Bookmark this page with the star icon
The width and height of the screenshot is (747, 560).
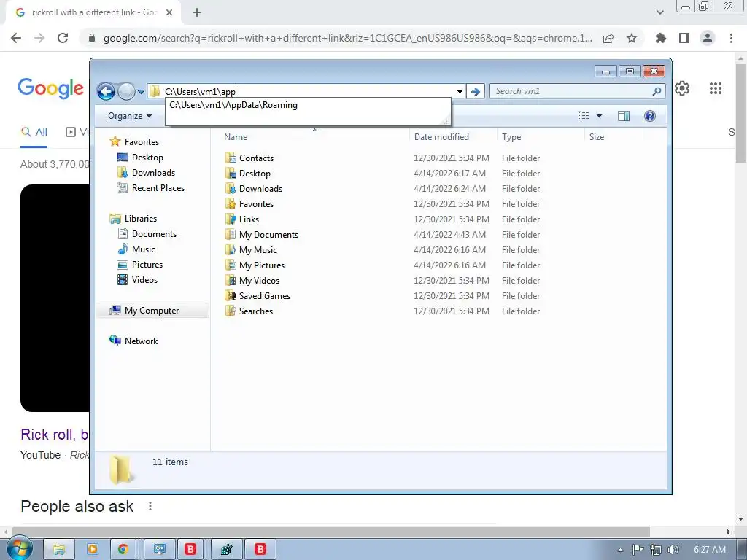pyautogui.click(x=632, y=38)
